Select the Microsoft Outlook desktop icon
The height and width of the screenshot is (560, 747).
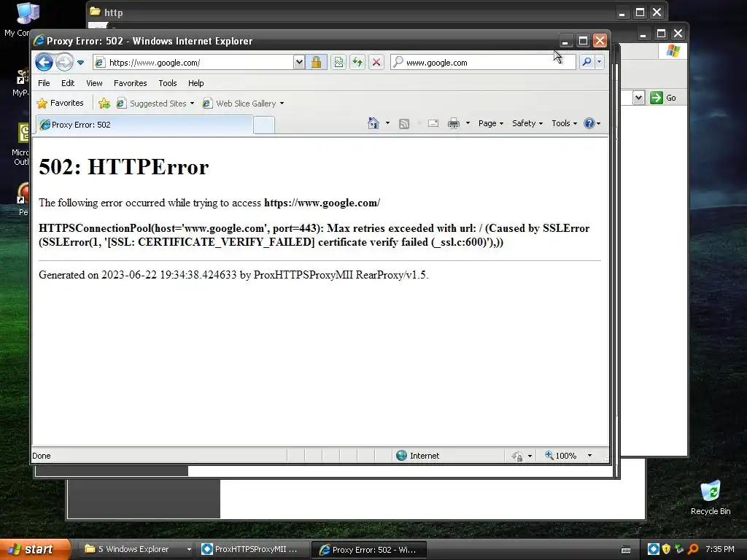pyautogui.click(x=21, y=144)
